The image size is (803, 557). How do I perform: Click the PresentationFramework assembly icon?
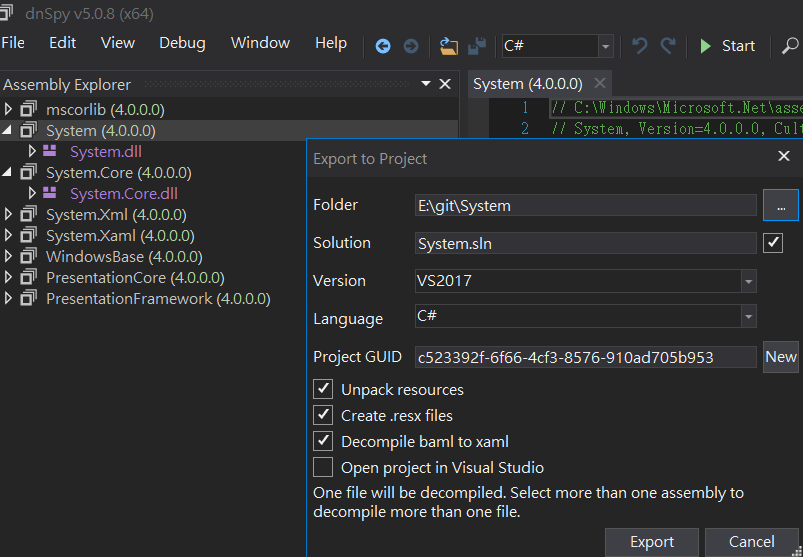pyautogui.click(x=29, y=298)
